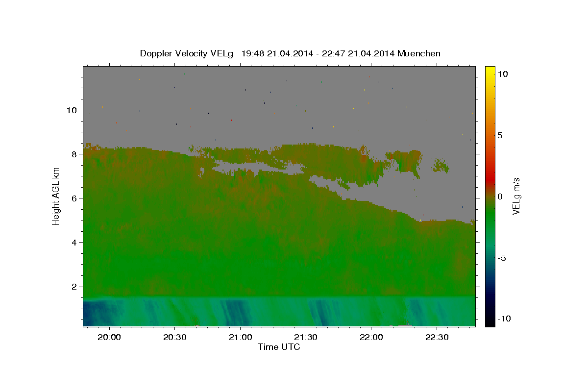Click the 'Time UTC' axis label
588x392 pixels.
pyautogui.click(x=279, y=347)
